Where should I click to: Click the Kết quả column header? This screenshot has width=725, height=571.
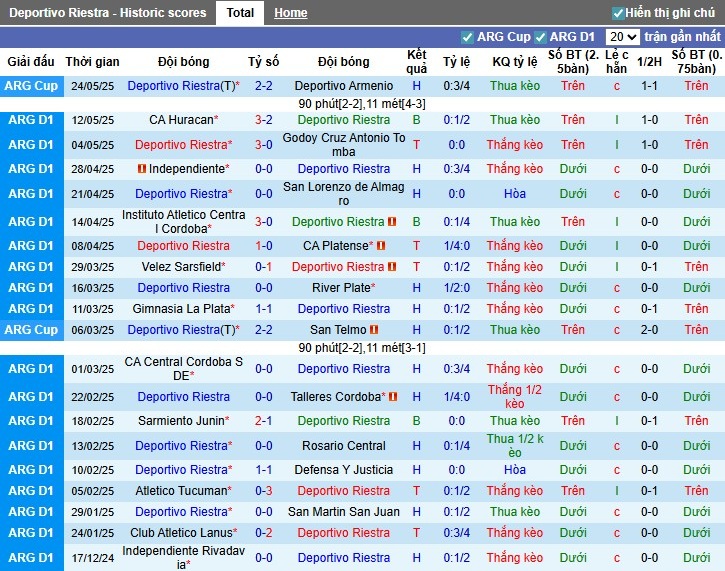[417, 62]
